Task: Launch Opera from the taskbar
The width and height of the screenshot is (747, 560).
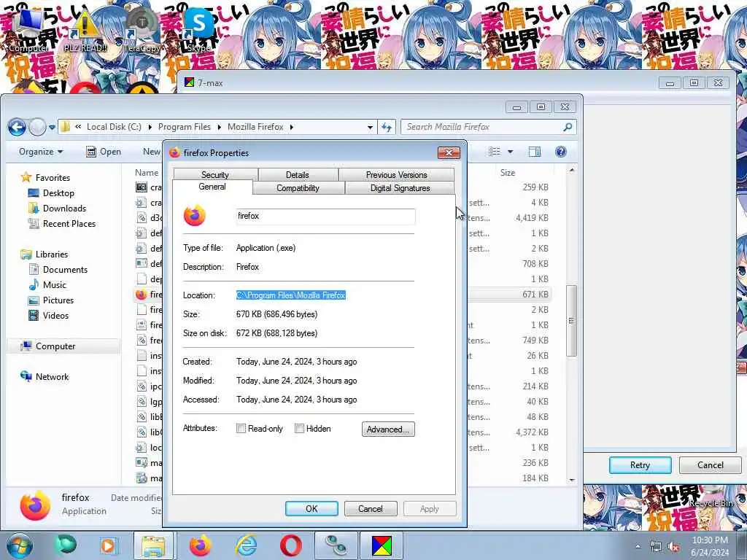Action: pyautogui.click(x=290, y=545)
